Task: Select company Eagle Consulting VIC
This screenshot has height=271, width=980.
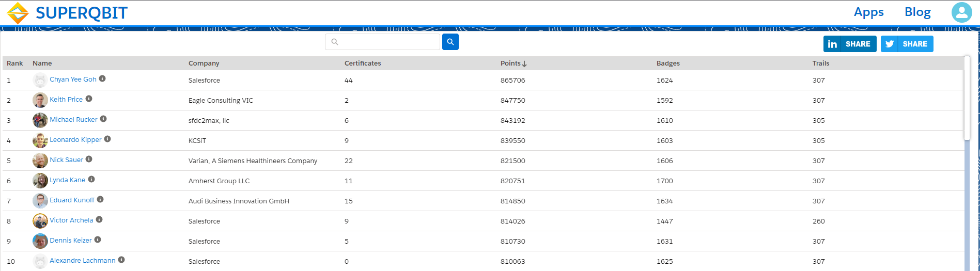Action: (x=221, y=101)
